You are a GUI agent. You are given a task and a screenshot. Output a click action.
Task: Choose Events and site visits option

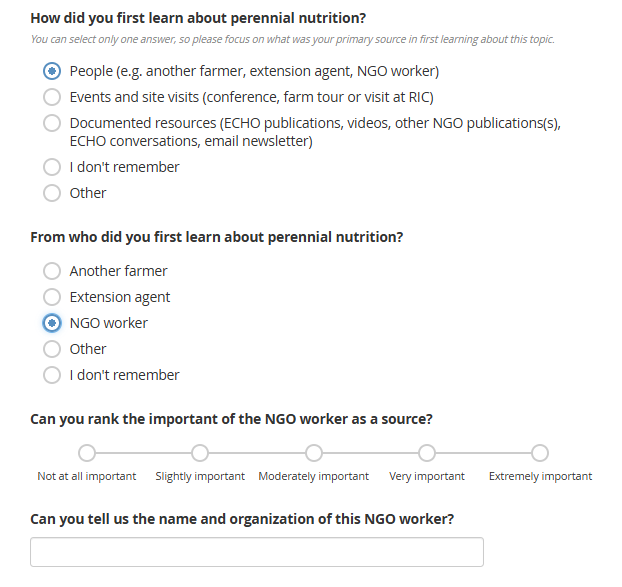click(x=52, y=97)
